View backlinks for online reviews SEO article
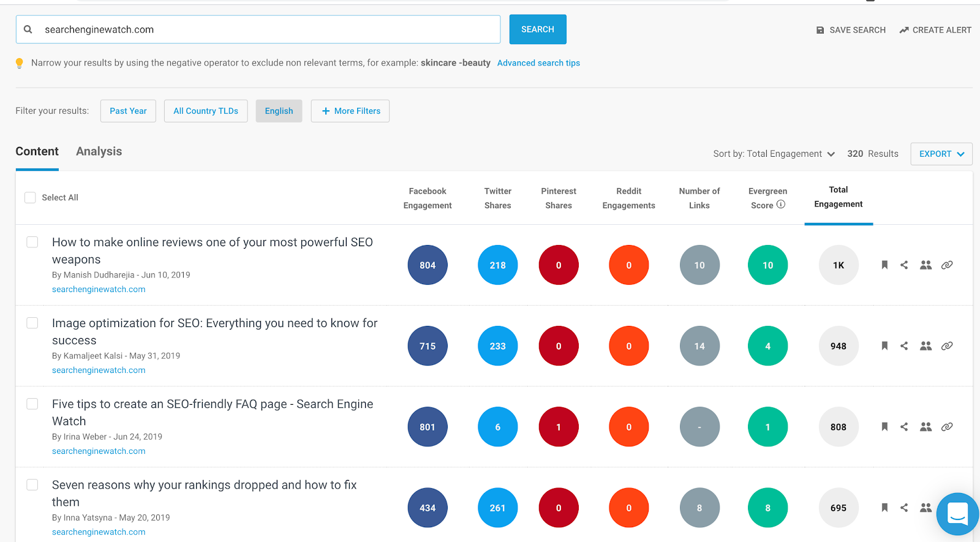This screenshot has height=542, width=980. [947, 265]
